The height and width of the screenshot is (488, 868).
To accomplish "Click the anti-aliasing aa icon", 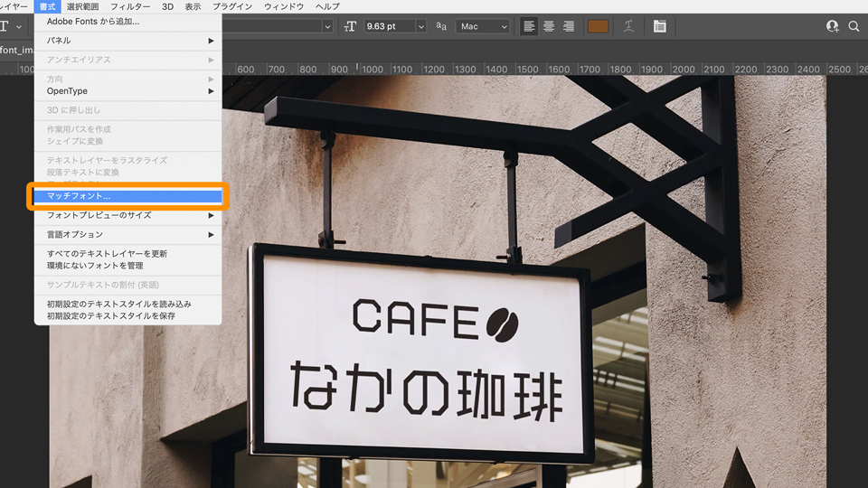I will tap(441, 26).
